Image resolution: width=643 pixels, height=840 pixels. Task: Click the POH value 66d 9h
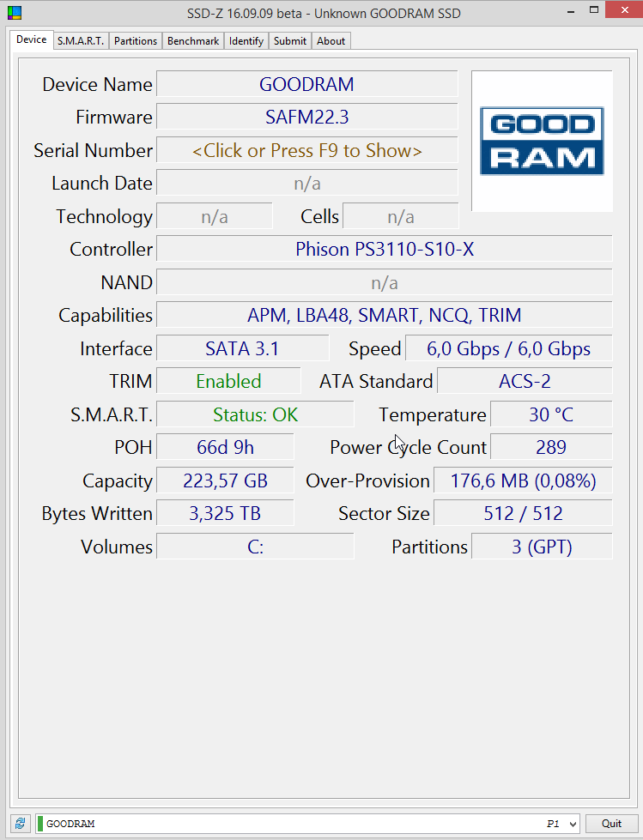click(225, 447)
